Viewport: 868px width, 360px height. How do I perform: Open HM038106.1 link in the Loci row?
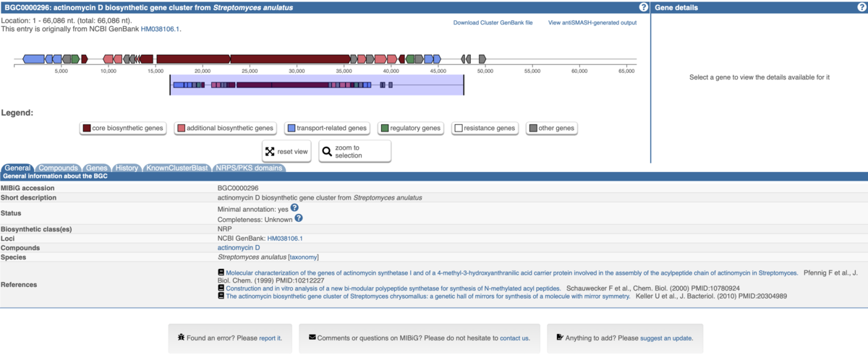pyautogui.click(x=285, y=238)
